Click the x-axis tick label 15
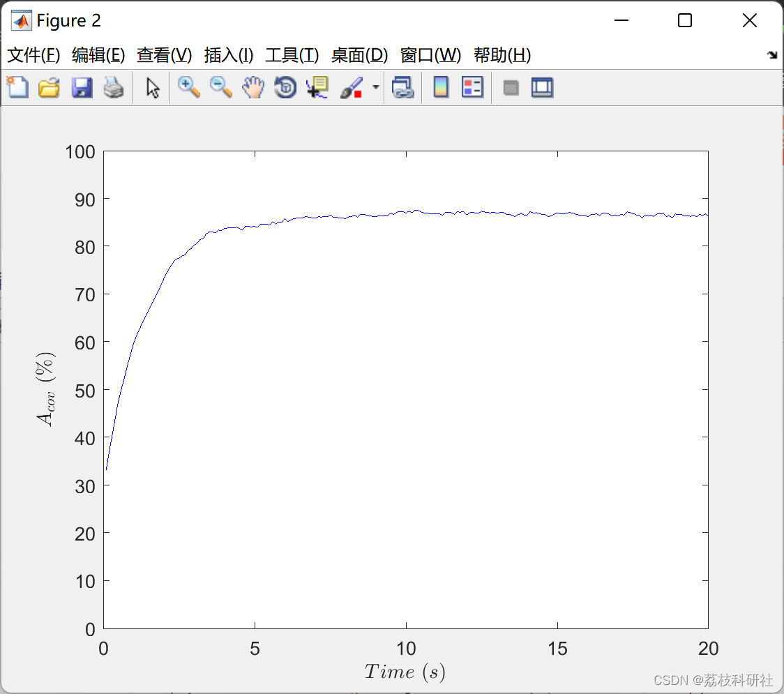The height and width of the screenshot is (694, 784). tap(557, 649)
